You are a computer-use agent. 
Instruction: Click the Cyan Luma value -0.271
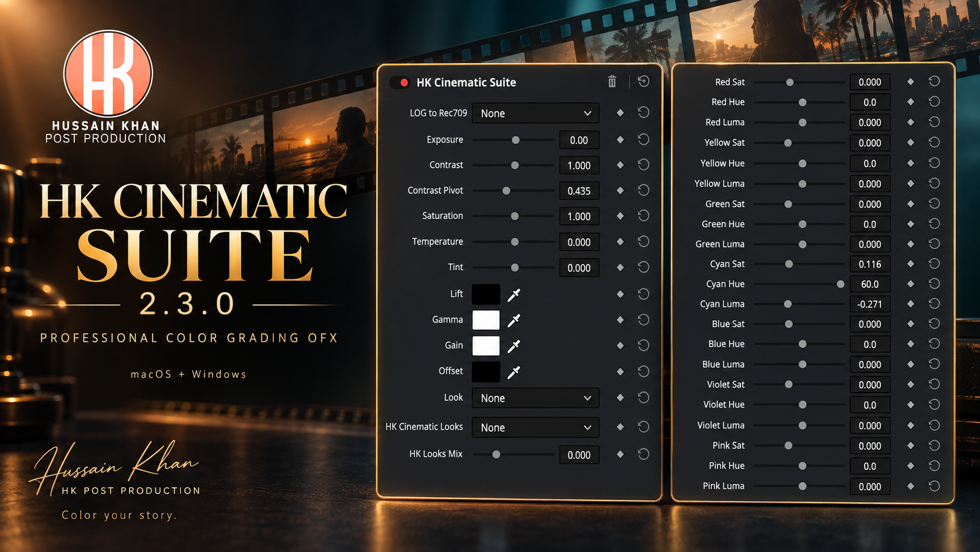870,304
